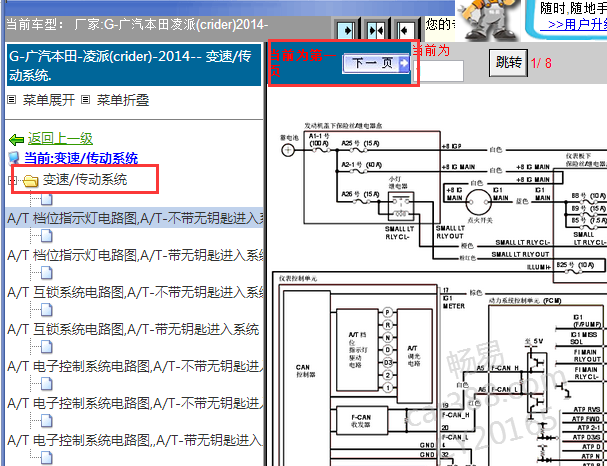Viewport: 607px width, 466px height.
Task: Focus the page number input field
Action: 438,71
